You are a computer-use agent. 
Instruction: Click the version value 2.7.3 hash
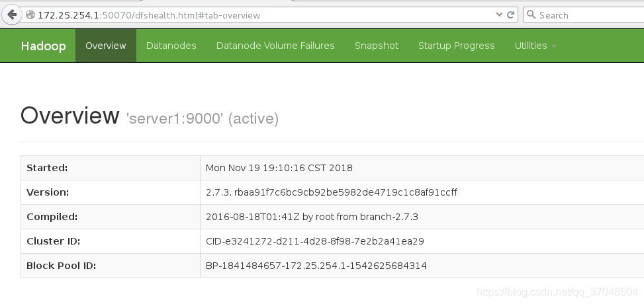(332, 192)
